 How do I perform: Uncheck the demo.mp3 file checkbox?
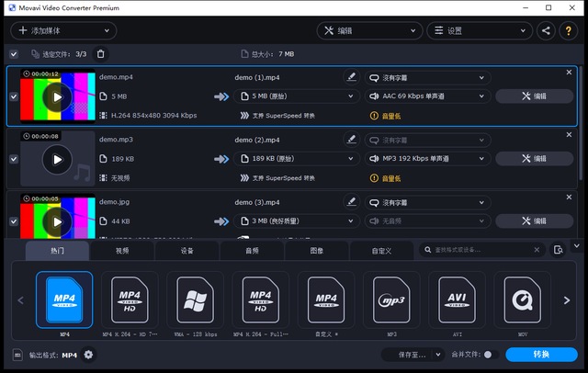click(14, 159)
